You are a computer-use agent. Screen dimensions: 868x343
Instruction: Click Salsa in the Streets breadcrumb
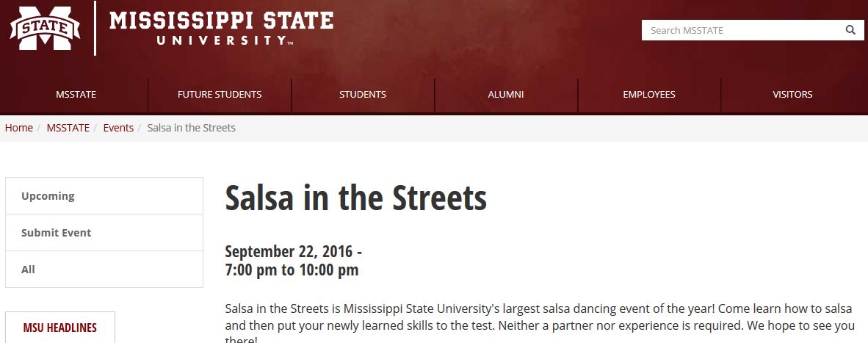pos(192,128)
